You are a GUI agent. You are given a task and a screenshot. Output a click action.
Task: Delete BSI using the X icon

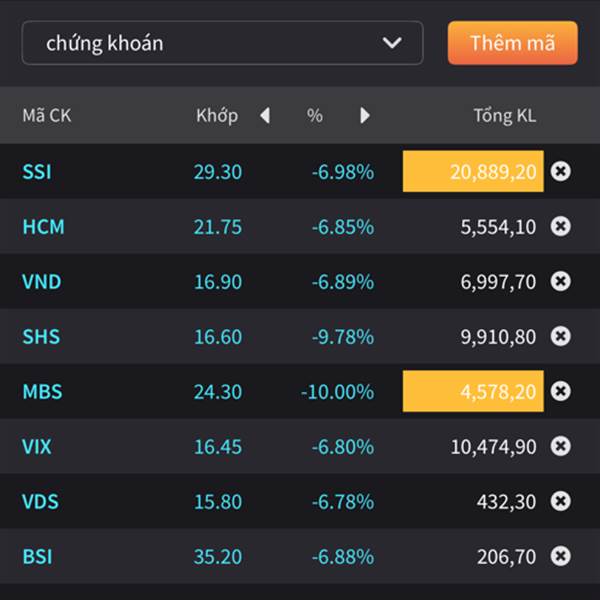[x=561, y=556]
